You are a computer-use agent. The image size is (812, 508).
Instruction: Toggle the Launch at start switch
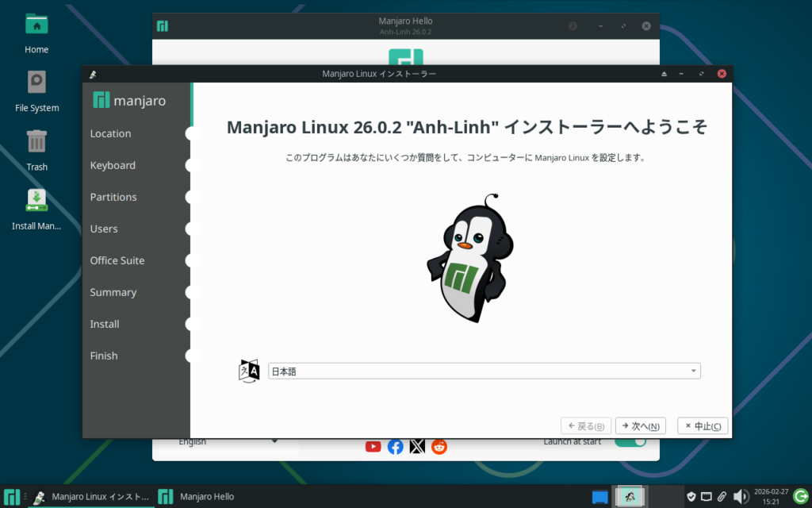[x=630, y=442]
